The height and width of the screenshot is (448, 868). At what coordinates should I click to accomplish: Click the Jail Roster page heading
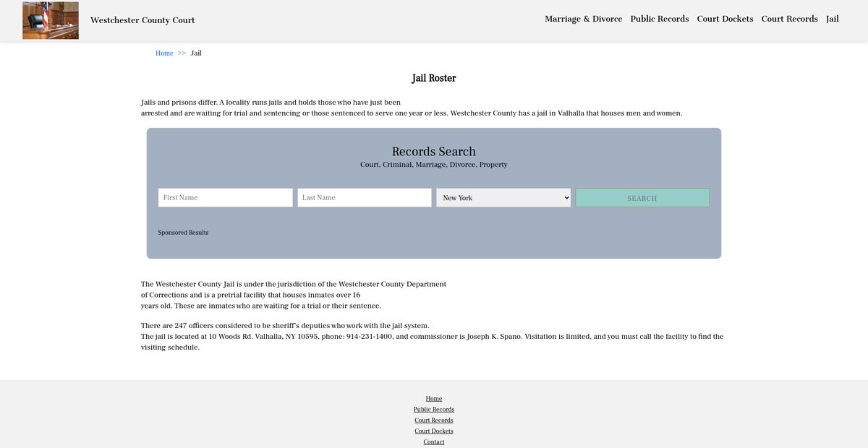point(434,78)
